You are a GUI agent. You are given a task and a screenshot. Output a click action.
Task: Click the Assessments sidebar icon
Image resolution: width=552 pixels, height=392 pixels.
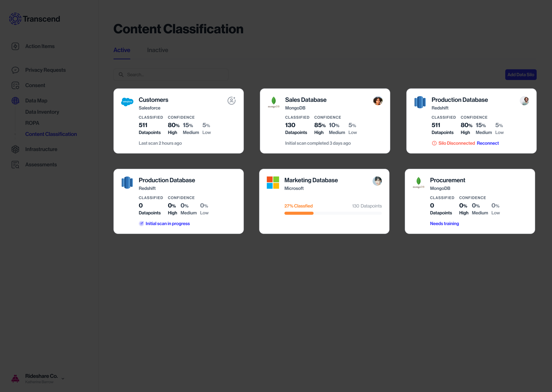pos(15,165)
